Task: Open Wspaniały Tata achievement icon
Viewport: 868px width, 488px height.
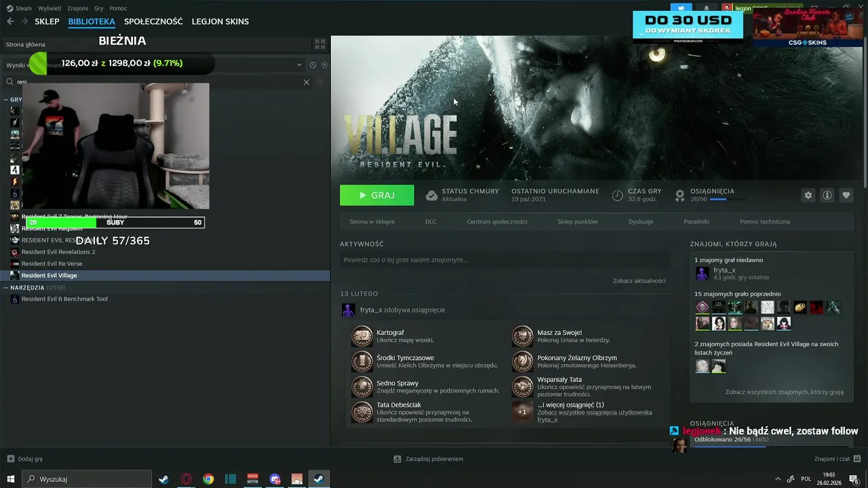Action: pos(522,386)
